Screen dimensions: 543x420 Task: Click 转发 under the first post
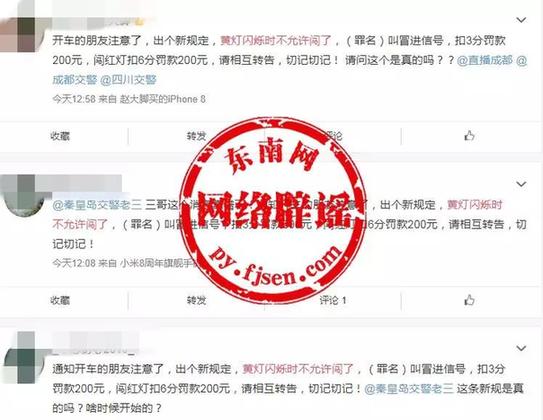click(196, 136)
